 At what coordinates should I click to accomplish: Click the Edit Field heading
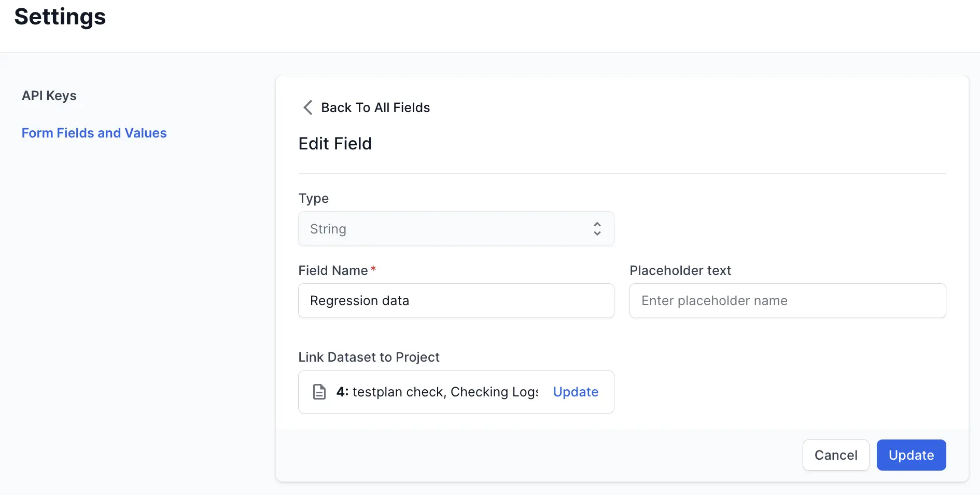(335, 144)
